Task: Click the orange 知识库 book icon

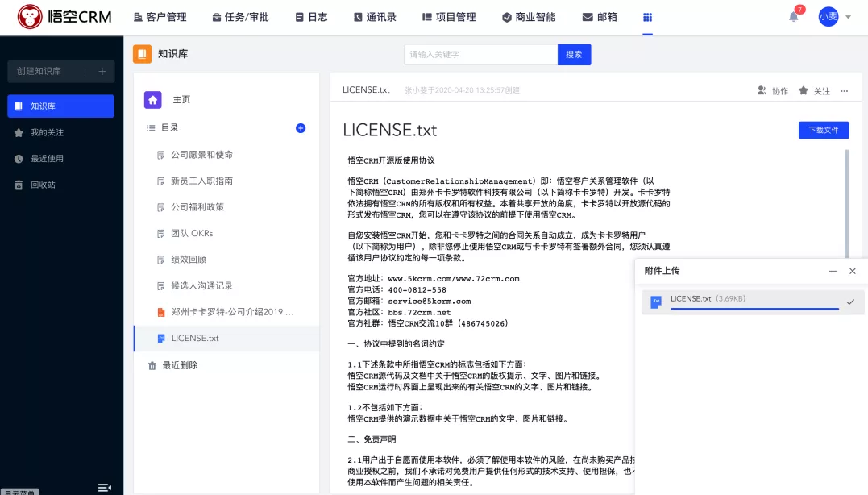Action: tap(143, 54)
